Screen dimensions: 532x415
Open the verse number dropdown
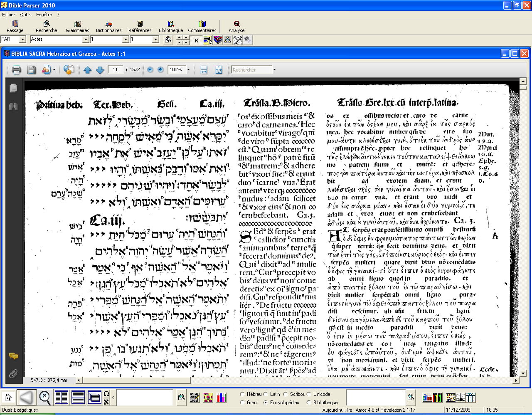click(x=155, y=40)
